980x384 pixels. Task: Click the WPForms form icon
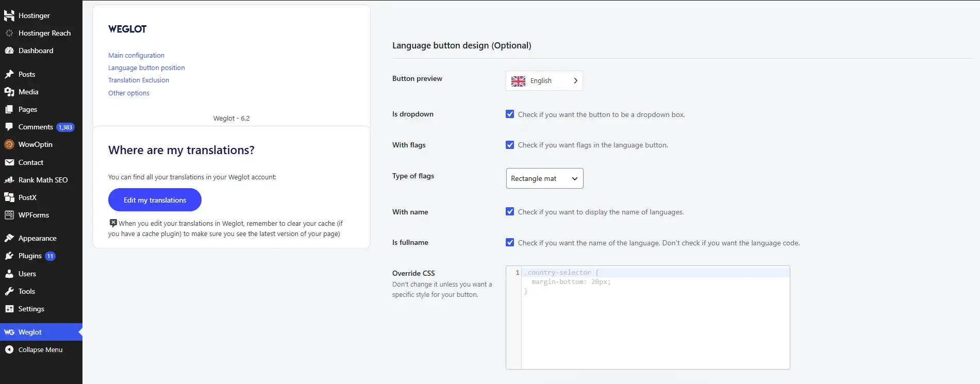[9, 215]
